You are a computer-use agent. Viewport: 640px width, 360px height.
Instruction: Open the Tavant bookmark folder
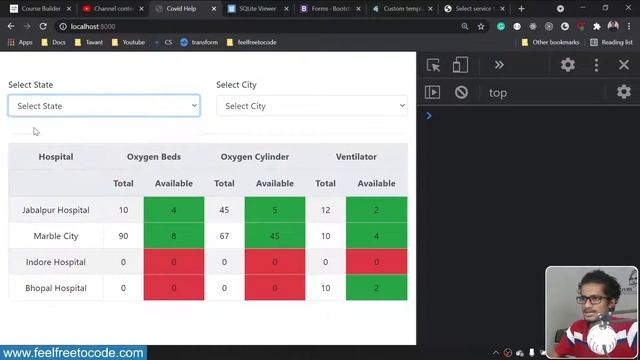click(x=89, y=42)
